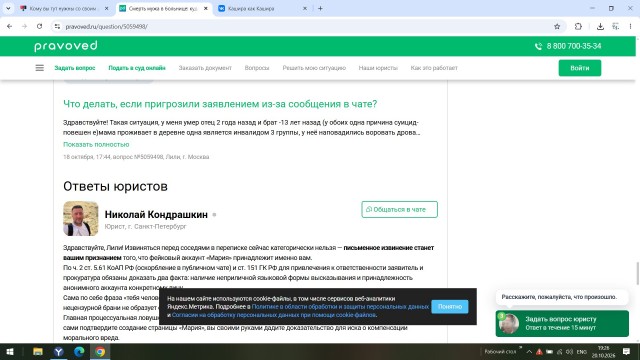Close the 'Кашира как Кашира' tab
640x360 pixels.
click(x=304, y=8)
